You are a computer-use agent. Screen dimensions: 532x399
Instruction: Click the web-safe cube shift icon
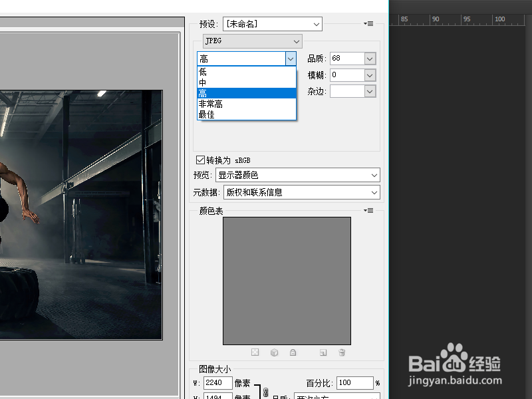(x=274, y=352)
